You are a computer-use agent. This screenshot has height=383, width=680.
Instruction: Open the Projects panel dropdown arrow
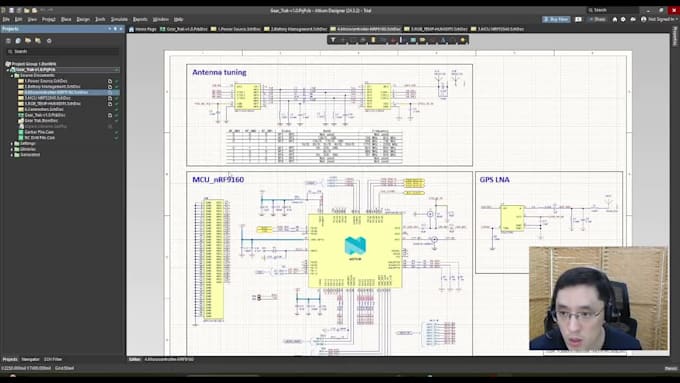(x=110, y=29)
